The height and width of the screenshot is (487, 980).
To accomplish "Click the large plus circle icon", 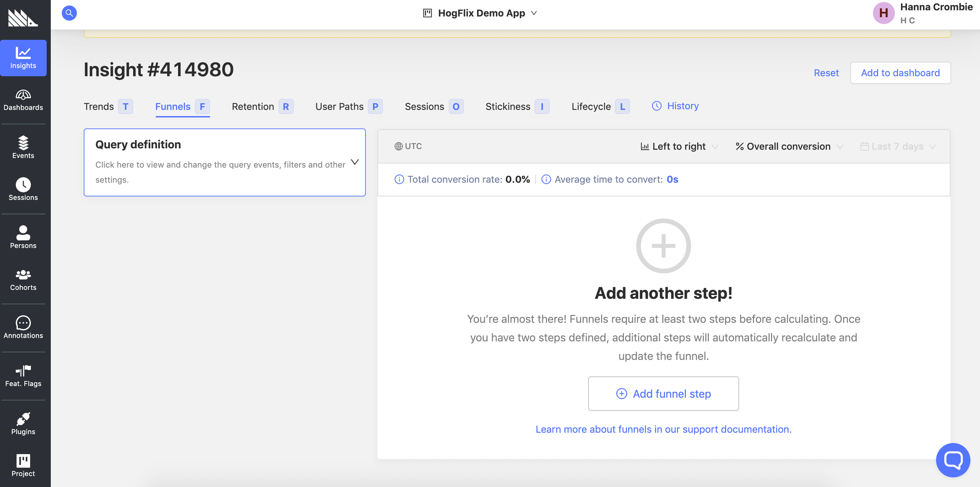I will 663,246.
